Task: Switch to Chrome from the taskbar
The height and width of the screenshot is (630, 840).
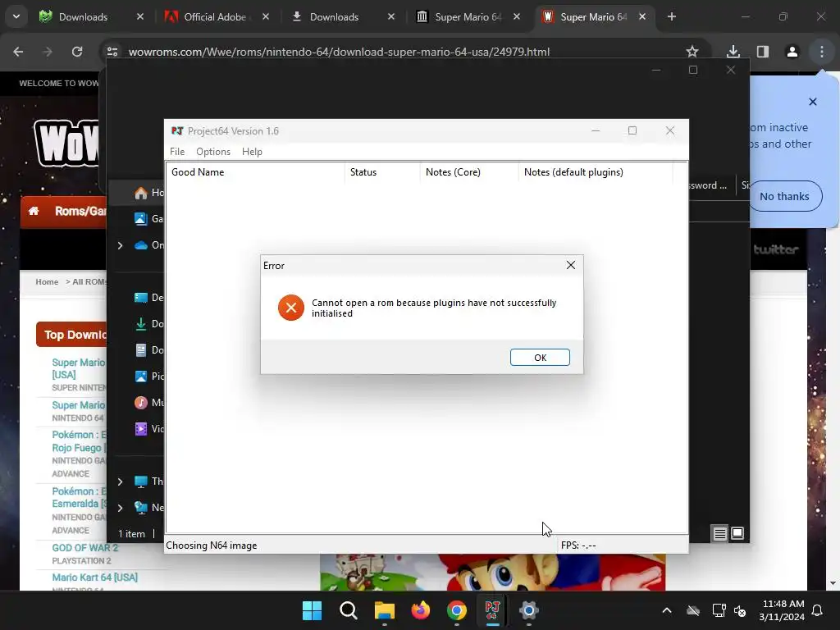Action: coord(456,610)
